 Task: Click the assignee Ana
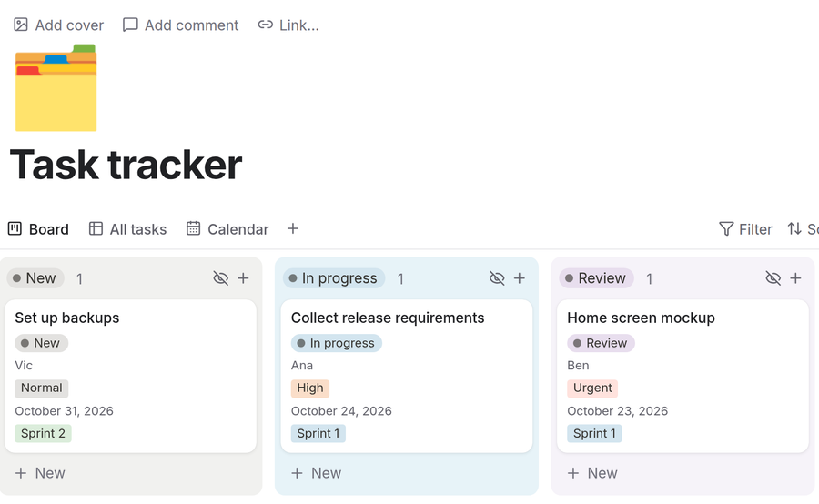[302, 366]
